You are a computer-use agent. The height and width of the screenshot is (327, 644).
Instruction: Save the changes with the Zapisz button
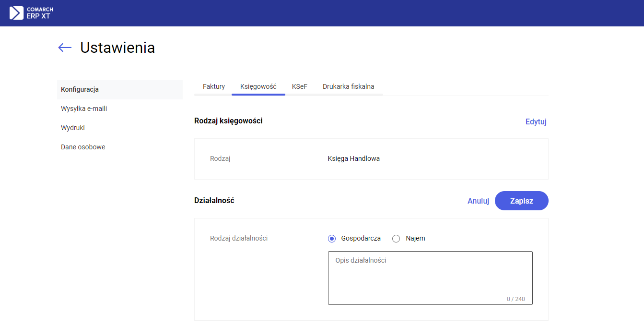521,201
